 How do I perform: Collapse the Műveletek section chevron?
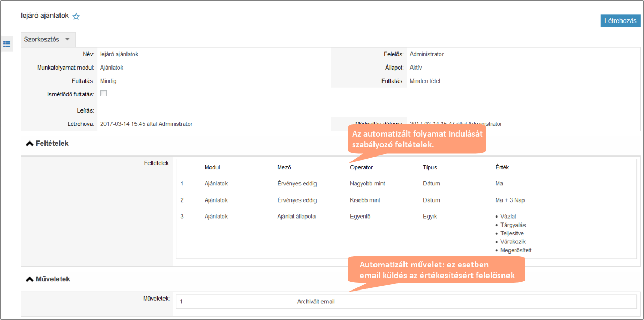tap(29, 279)
